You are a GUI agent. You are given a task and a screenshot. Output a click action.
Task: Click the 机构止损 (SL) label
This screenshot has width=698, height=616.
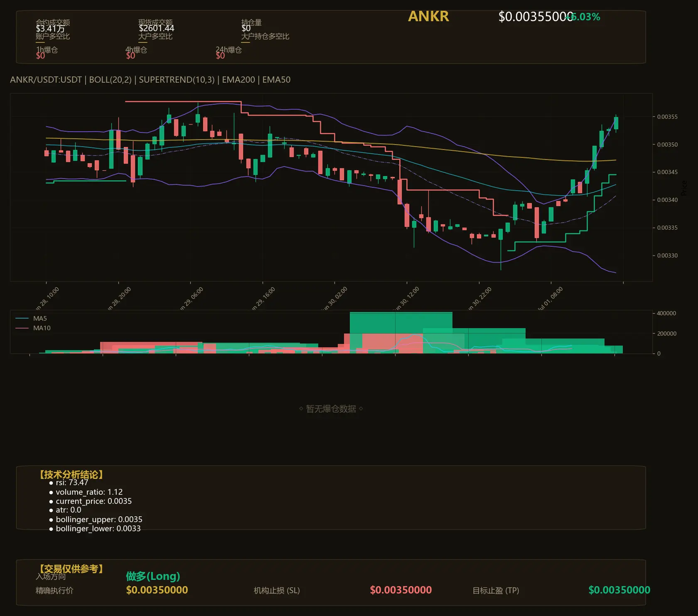click(x=277, y=590)
